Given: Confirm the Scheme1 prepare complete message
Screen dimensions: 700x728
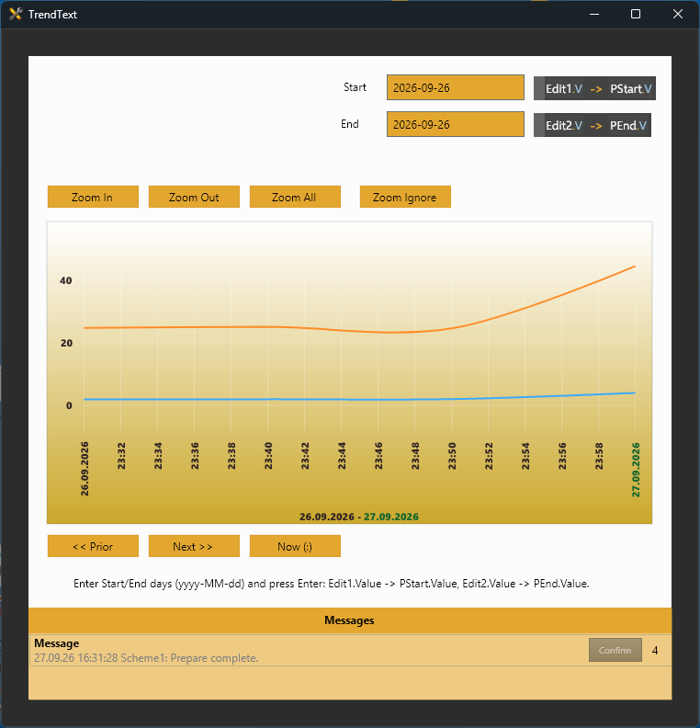Looking at the screenshot, I should [615, 650].
